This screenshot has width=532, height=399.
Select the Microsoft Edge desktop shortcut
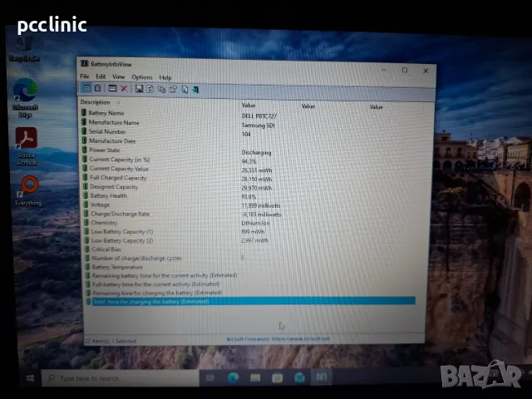click(25, 98)
